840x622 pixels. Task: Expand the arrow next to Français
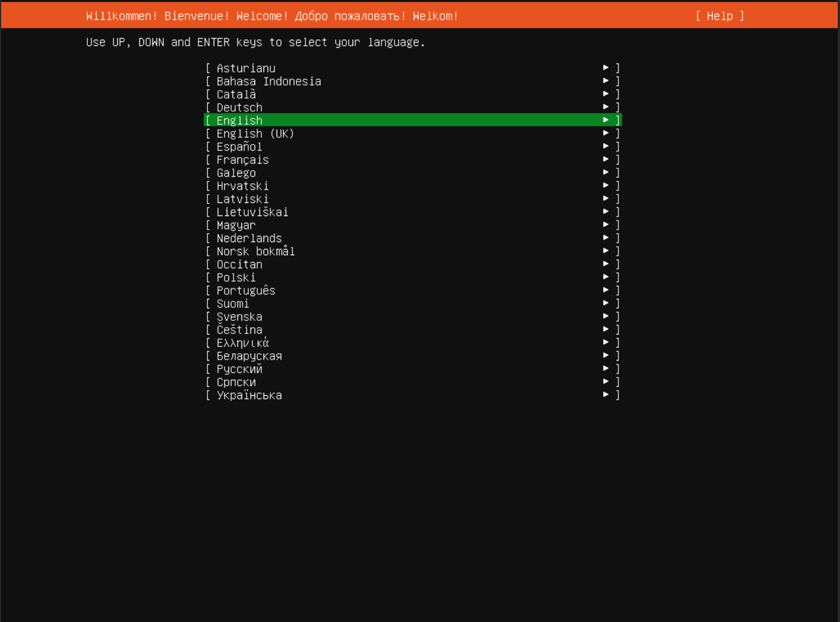pyautogui.click(x=606, y=159)
